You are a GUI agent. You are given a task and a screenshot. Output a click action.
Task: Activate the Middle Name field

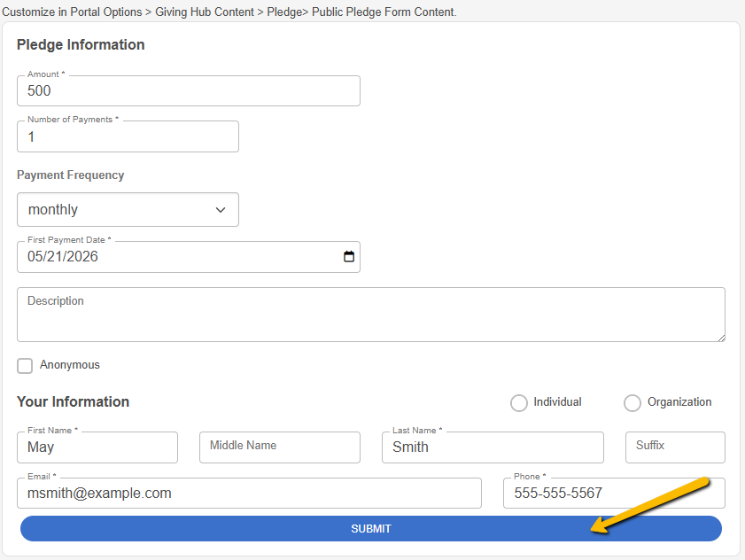(280, 447)
